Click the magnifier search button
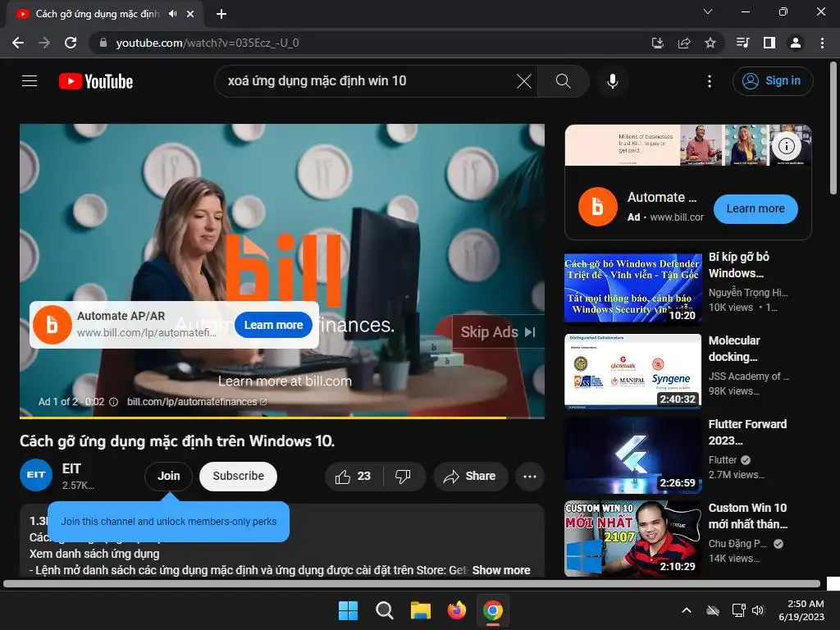The width and height of the screenshot is (840, 630). pos(563,81)
